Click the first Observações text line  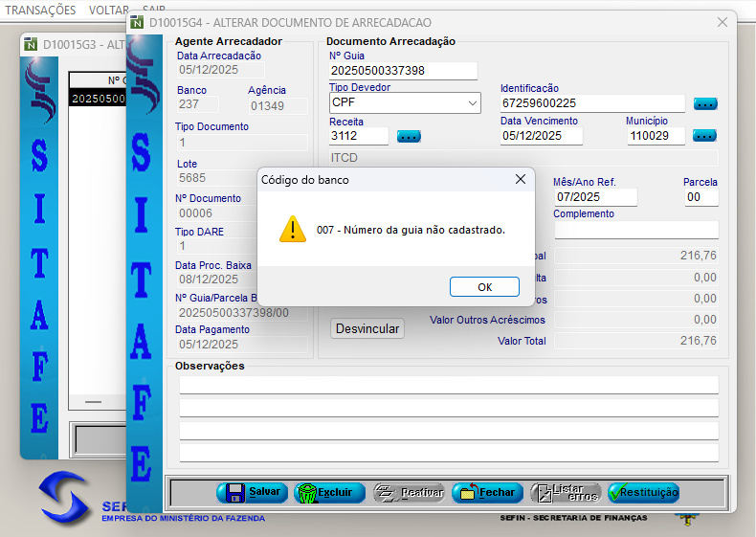(x=448, y=385)
